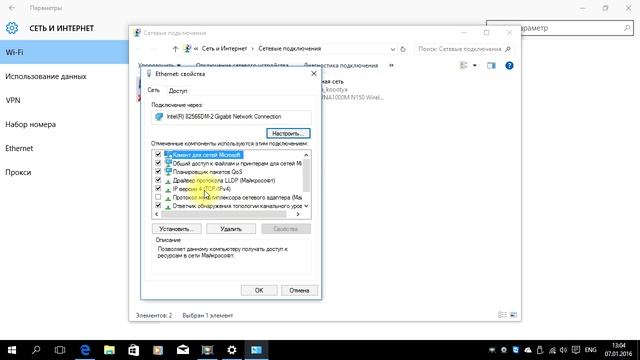The image size is (640, 360).
Task: Open Mail app from taskbar
Action: point(183,350)
